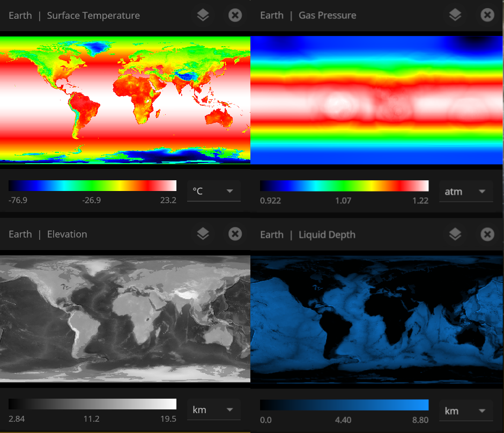Click the -76.9 minimum temperature value
504x433 pixels.
point(18,200)
